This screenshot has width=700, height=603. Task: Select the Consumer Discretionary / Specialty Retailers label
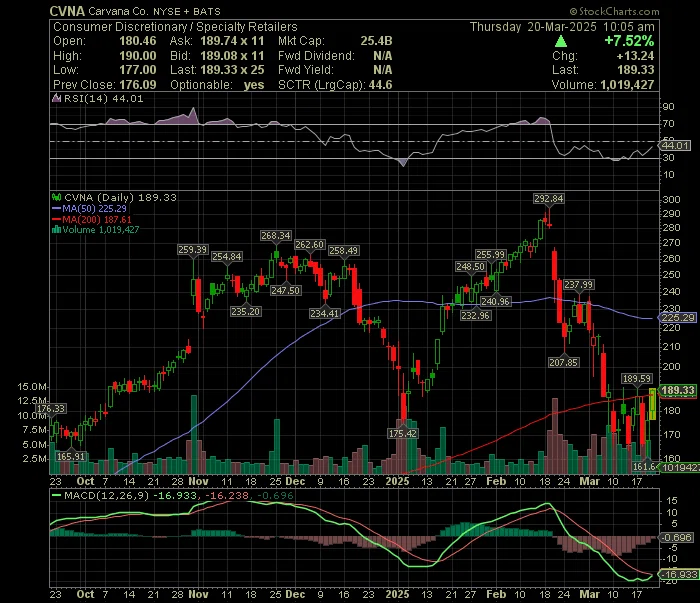pyautogui.click(x=175, y=27)
